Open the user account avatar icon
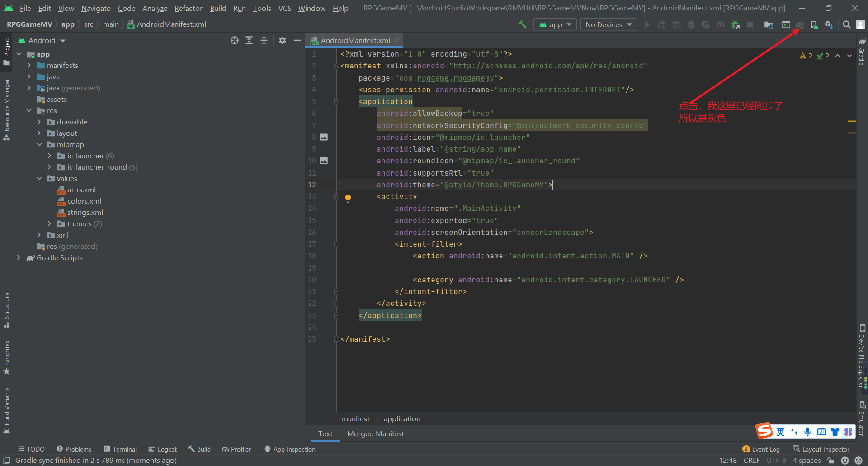Screen dimensions: 868x466 coord(860,24)
